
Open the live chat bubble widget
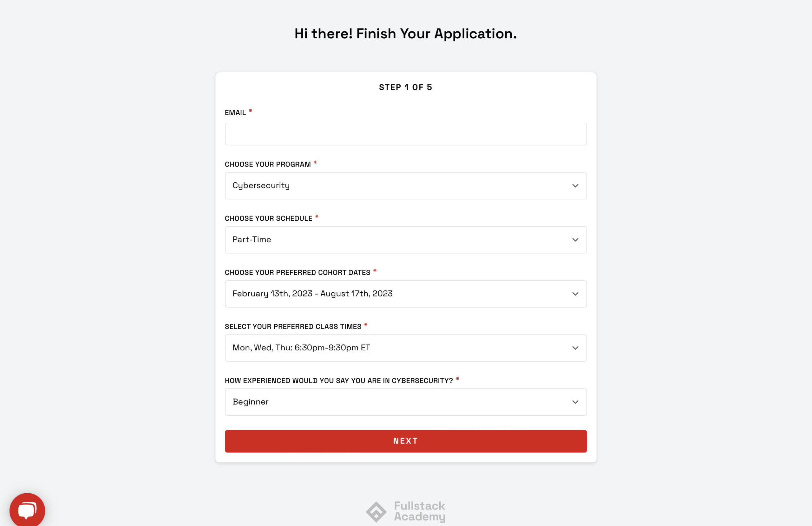coord(27,510)
